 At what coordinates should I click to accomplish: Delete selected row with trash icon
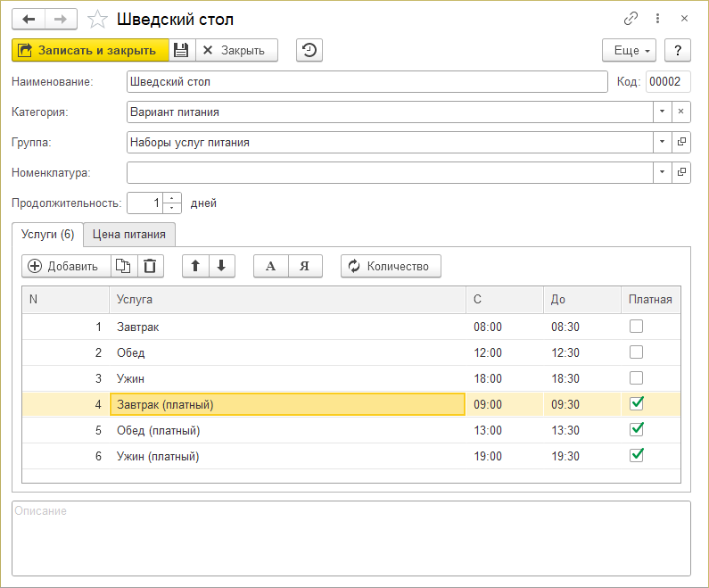click(150, 266)
